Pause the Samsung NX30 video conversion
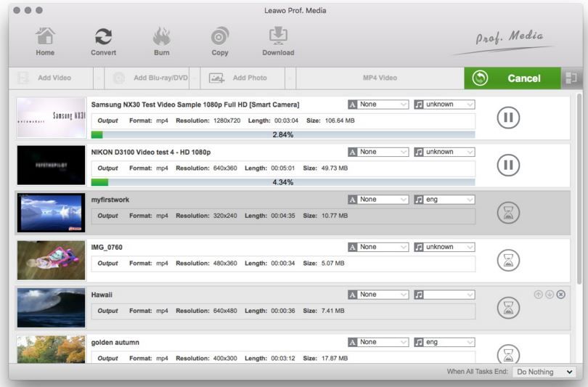This screenshot has height=387, width=588. [x=508, y=118]
